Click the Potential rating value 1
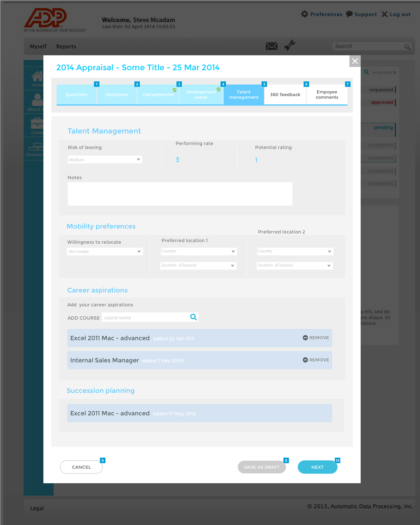The height and width of the screenshot is (525, 420). click(x=256, y=160)
